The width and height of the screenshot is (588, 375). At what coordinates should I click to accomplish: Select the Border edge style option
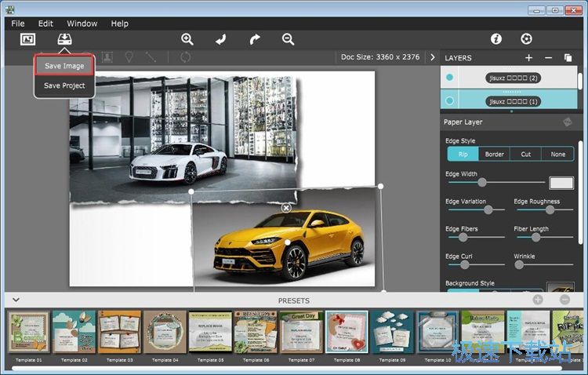[x=494, y=155]
